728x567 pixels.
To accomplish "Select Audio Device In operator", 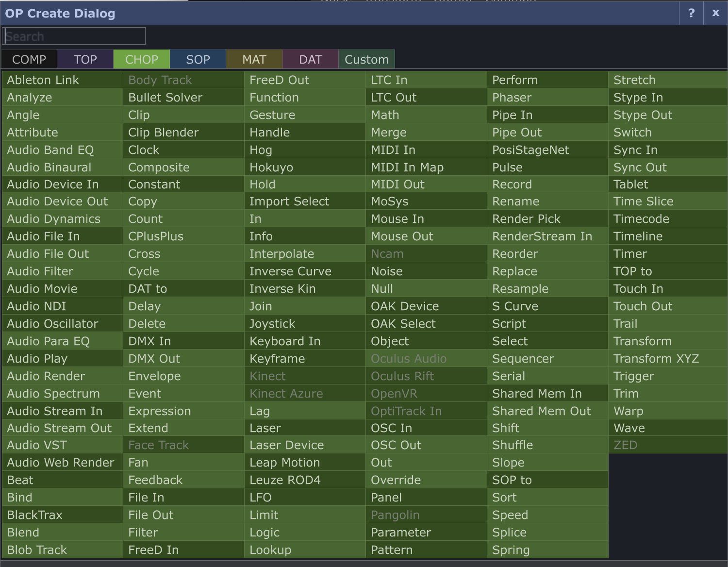I will (62, 184).
